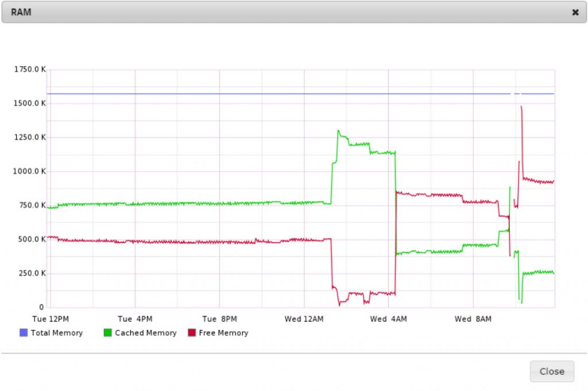
Task: Select the Tue 8PM axis label
Action: point(219,319)
